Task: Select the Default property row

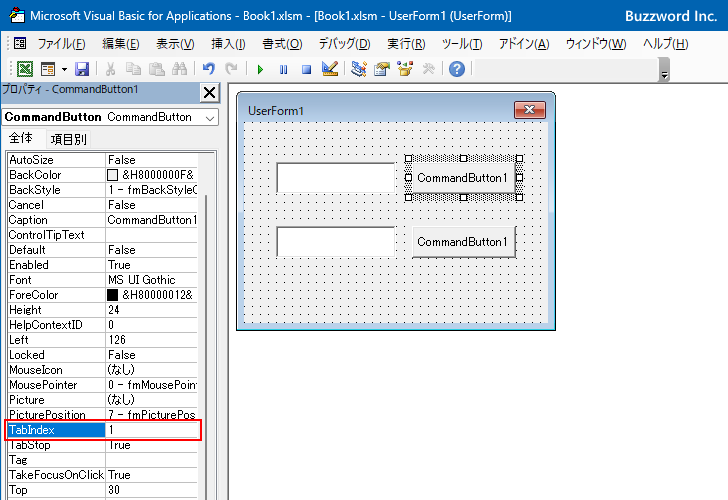Action: [102, 250]
